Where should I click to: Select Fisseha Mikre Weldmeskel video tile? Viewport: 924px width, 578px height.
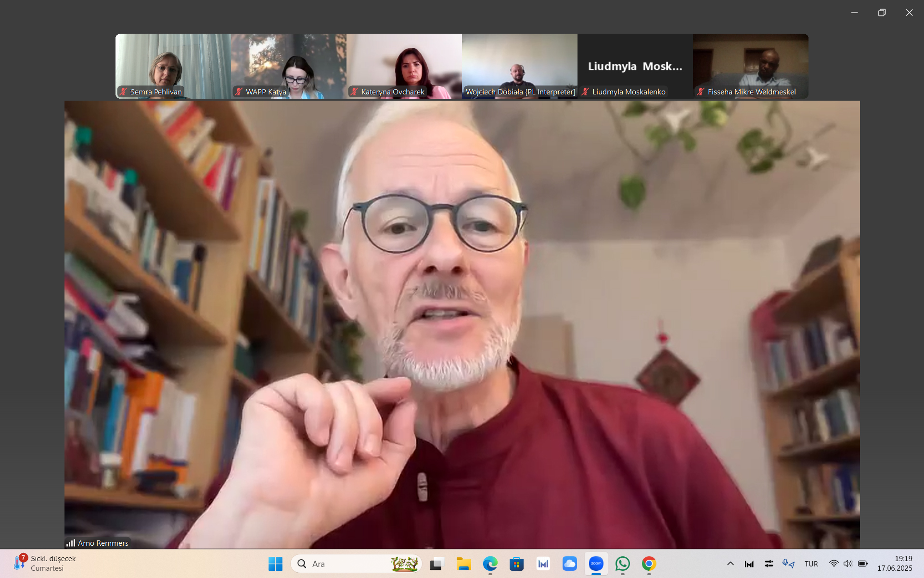click(751, 65)
